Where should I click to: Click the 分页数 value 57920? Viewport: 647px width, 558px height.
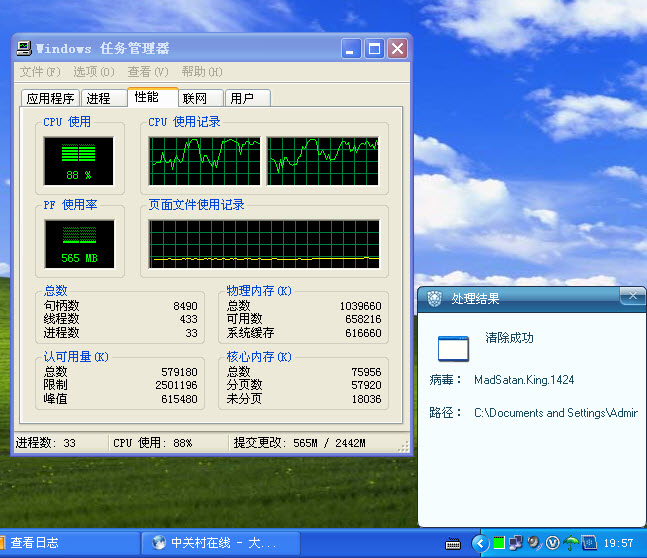[x=366, y=385]
